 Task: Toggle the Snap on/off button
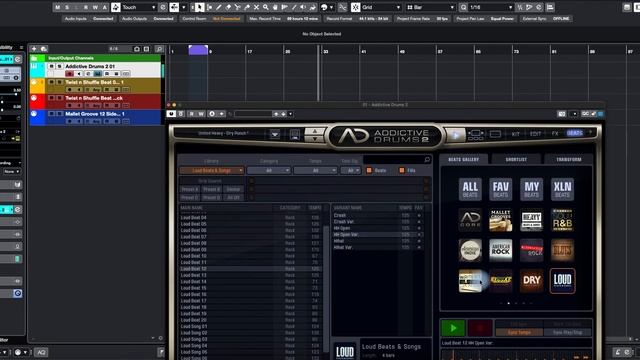click(356, 7)
